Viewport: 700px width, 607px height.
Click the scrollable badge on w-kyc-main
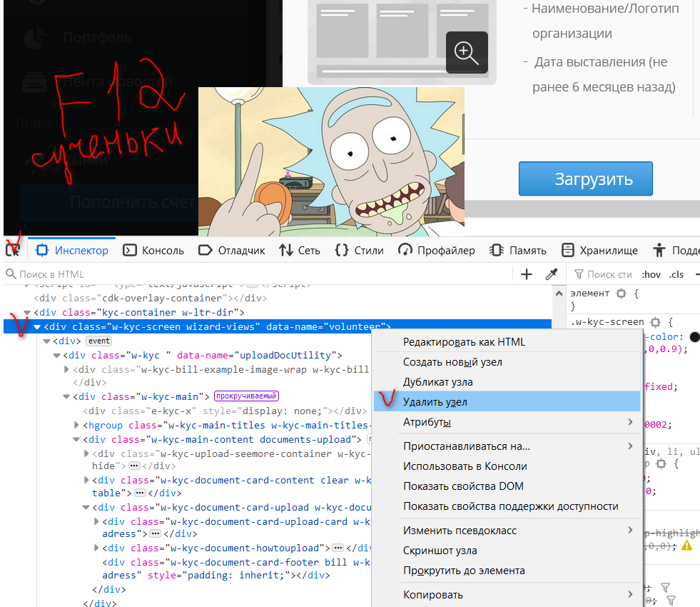pyautogui.click(x=245, y=396)
